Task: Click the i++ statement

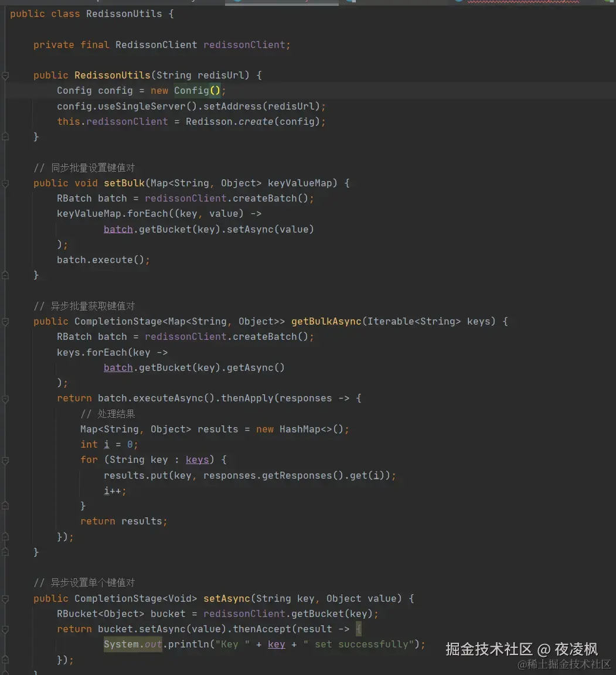Action: pos(115,491)
